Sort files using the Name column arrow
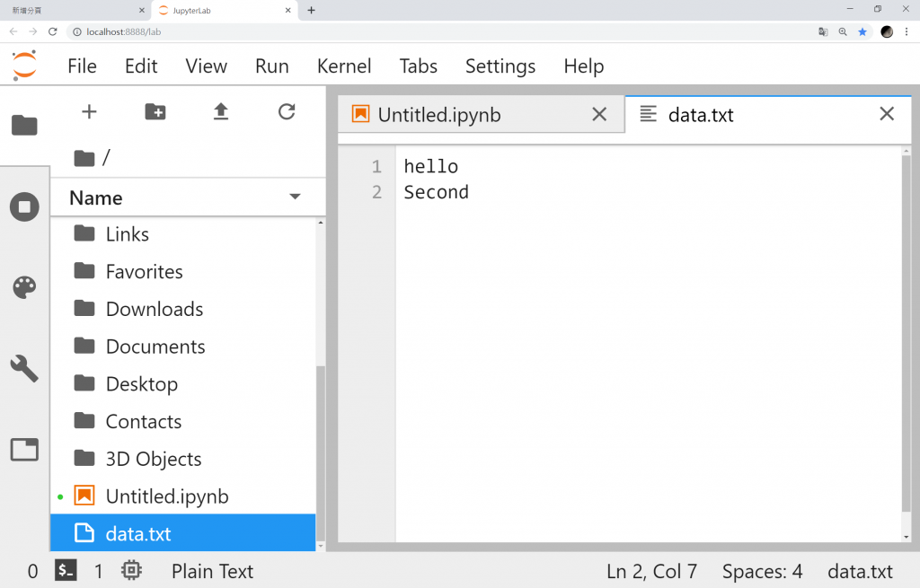This screenshot has width=920, height=588. (295, 197)
